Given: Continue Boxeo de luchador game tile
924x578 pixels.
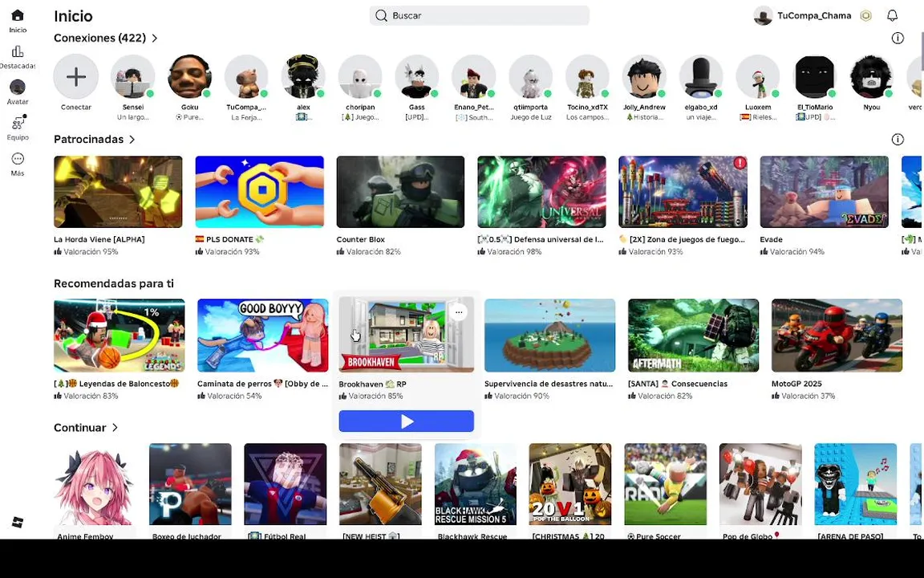Looking at the screenshot, I should point(190,484).
